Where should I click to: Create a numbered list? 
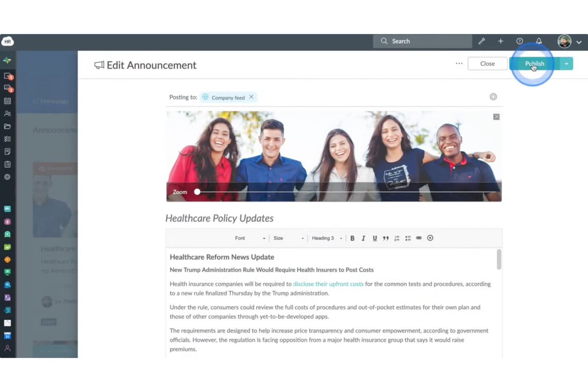397,238
